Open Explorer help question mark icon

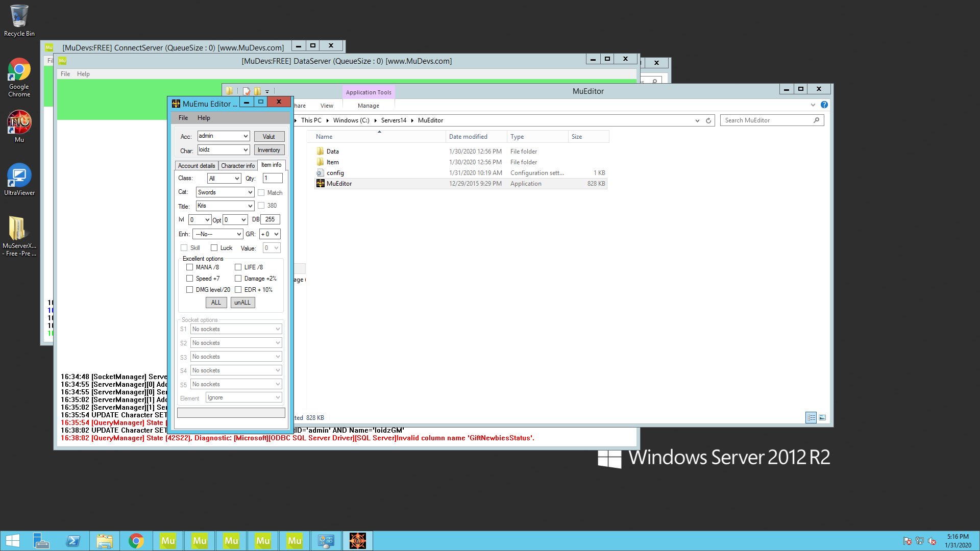coord(824,105)
